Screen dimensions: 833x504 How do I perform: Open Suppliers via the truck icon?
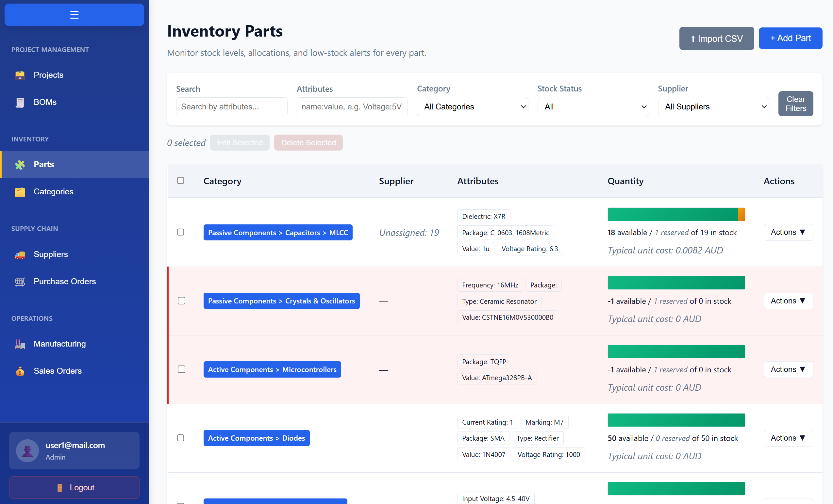click(x=20, y=255)
